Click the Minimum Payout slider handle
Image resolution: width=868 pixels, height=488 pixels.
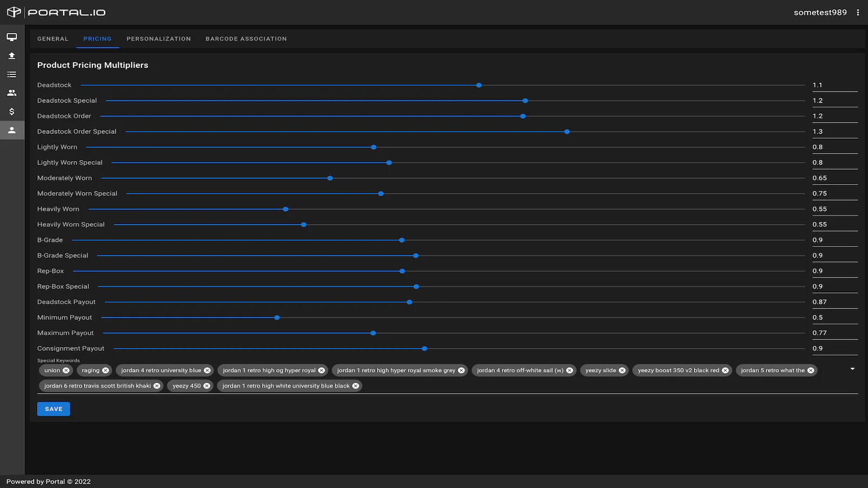click(x=277, y=318)
